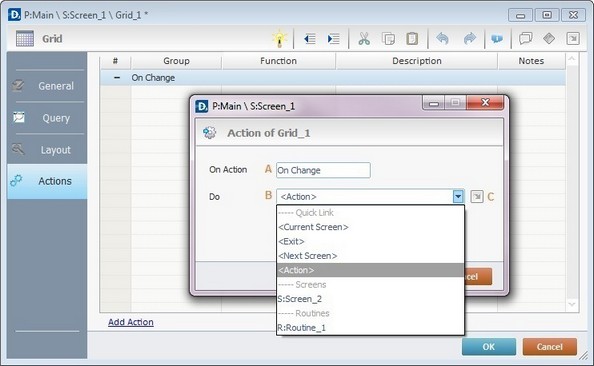The width and height of the screenshot is (594, 366).
Task: Click the undo arrow icon
Action: 442,39
